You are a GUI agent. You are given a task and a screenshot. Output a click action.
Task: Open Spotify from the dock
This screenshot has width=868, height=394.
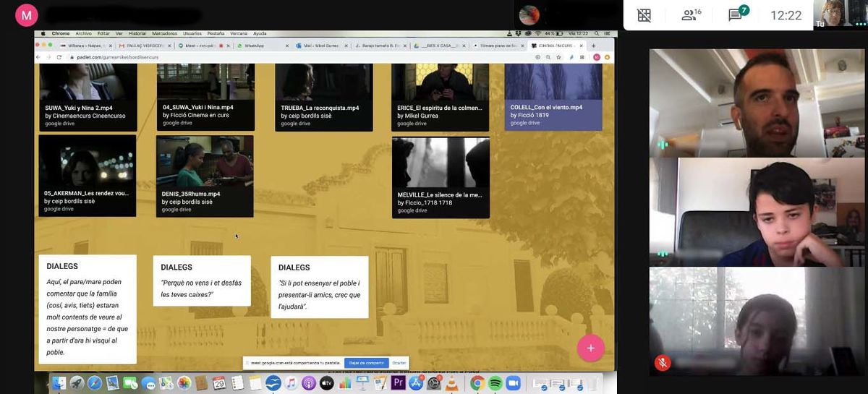495,382
